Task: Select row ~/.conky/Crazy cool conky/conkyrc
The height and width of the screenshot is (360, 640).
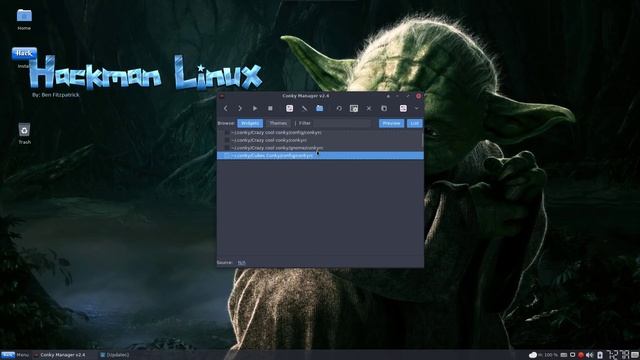Action: 319,140
